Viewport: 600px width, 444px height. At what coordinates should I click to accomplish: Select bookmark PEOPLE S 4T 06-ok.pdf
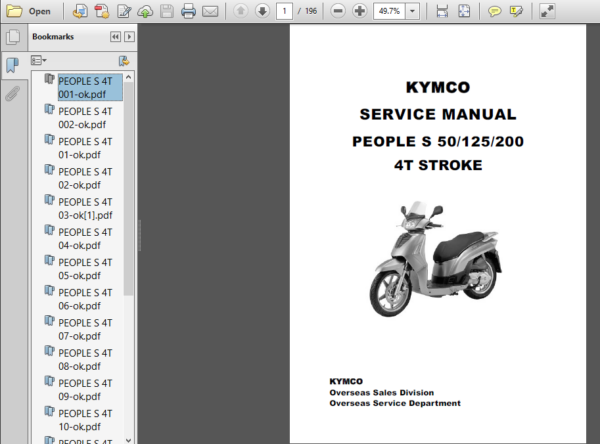click(x=85, y=299)
